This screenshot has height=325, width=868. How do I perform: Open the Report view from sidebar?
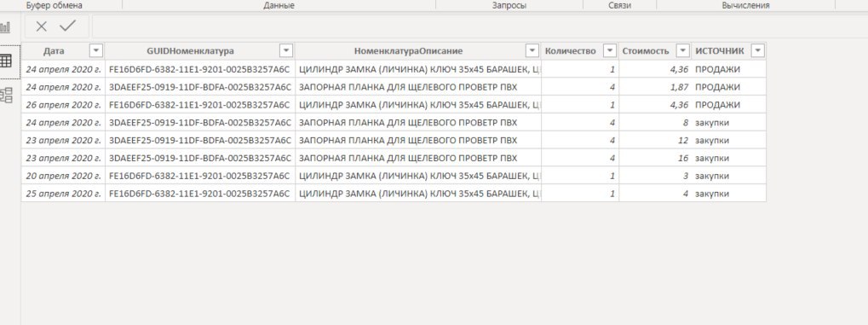5,27
